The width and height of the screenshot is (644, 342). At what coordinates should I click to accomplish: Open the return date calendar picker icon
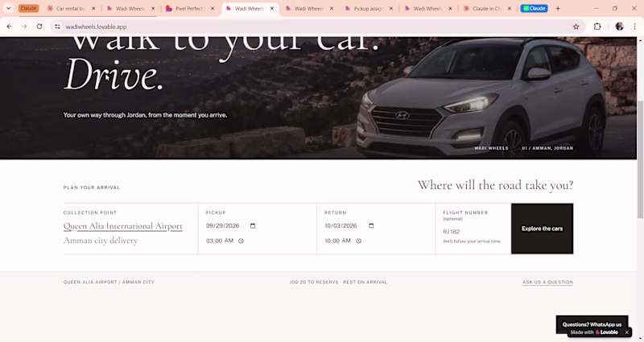point(371,226)
